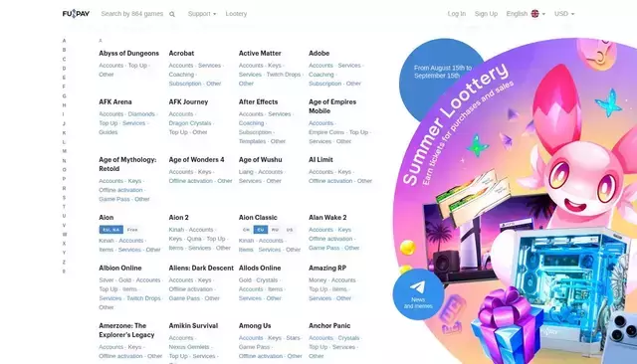
Task: Click Sign Up
Action: pos(486,14)
